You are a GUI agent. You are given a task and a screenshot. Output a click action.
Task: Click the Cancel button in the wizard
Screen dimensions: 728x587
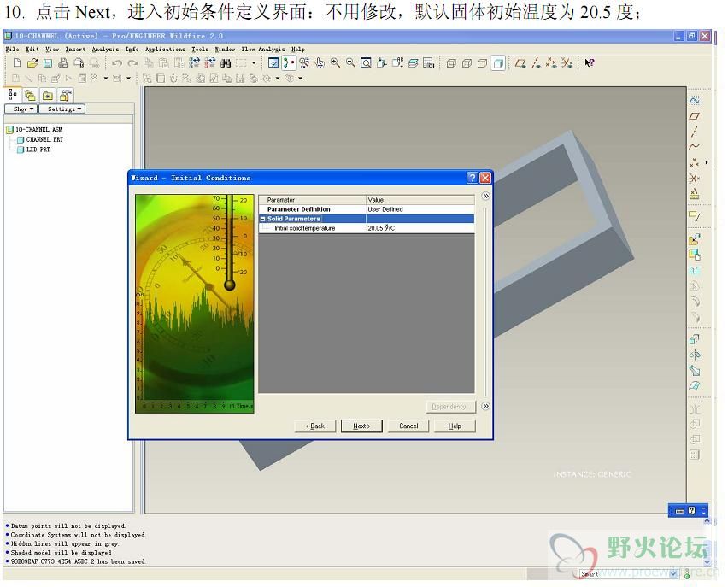point(408,426)
